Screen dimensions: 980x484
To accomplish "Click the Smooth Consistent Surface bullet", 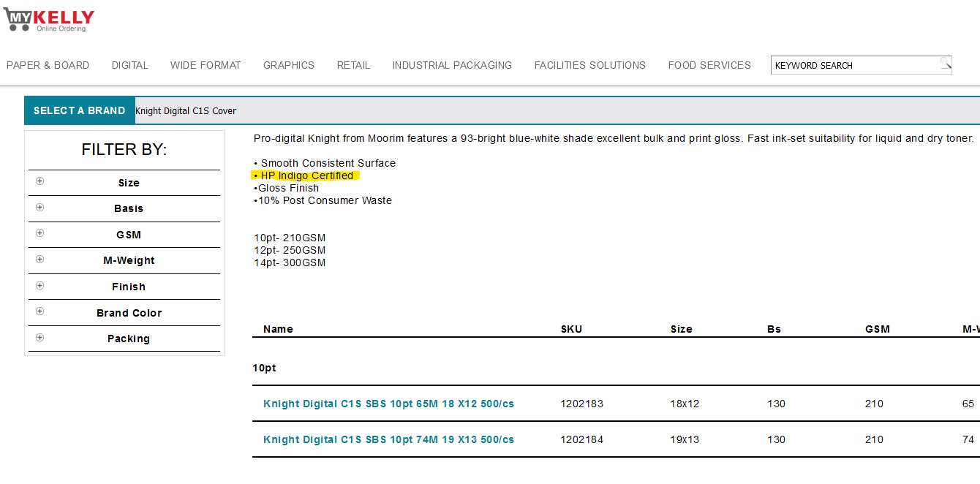I will [x=325, y=163].
